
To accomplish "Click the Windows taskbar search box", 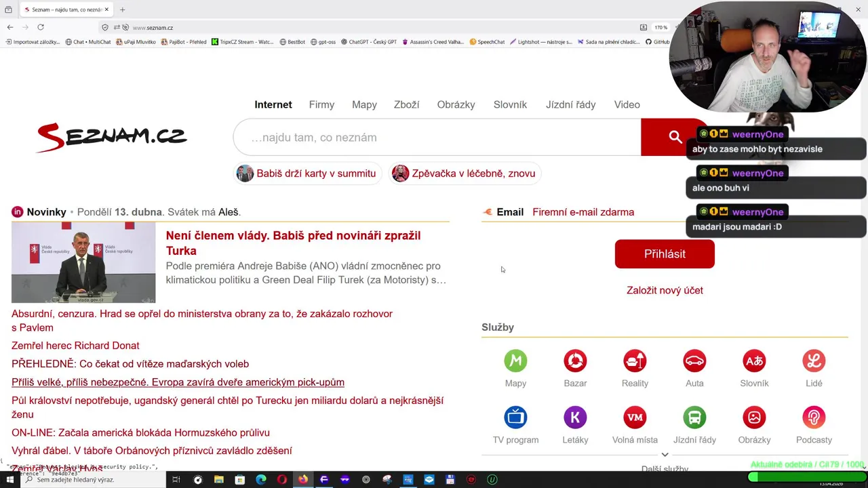I will click(93, 480).
